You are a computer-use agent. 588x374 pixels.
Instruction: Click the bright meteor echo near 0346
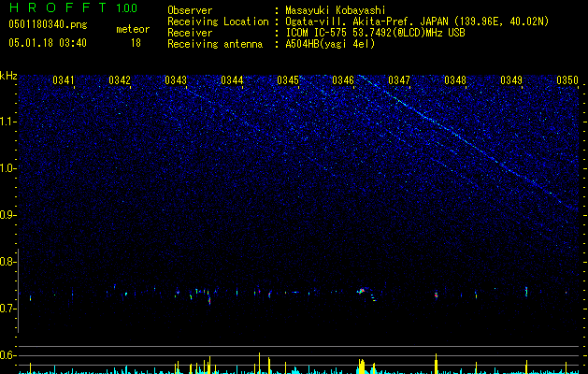pyautogui.click(x=362, y=291)
